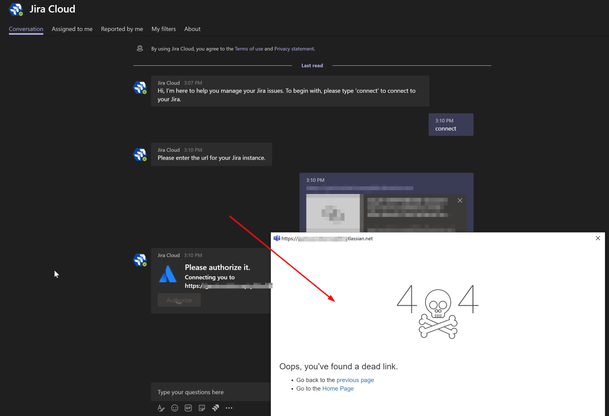Click Jira Cloud avatar beside 3:07 PM message
This screenshot has height=416, width=609.
pyautogui.click(x=140, y=87)
